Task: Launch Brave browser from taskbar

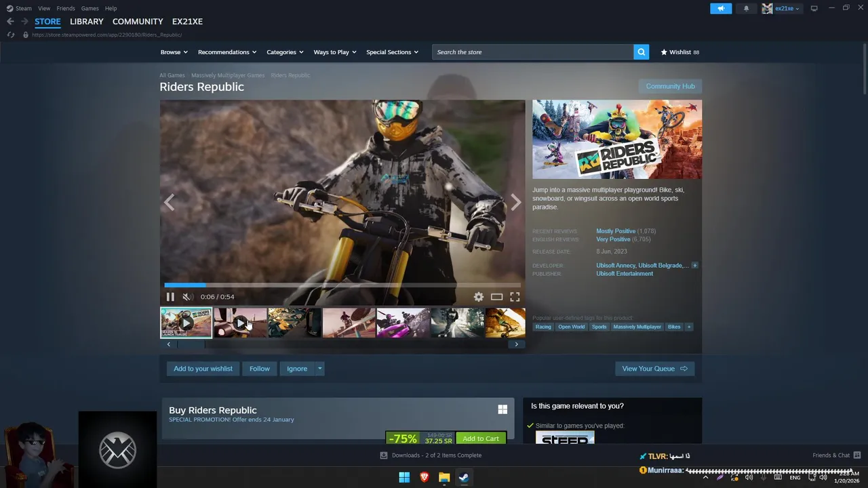Action: pos(425,477)
